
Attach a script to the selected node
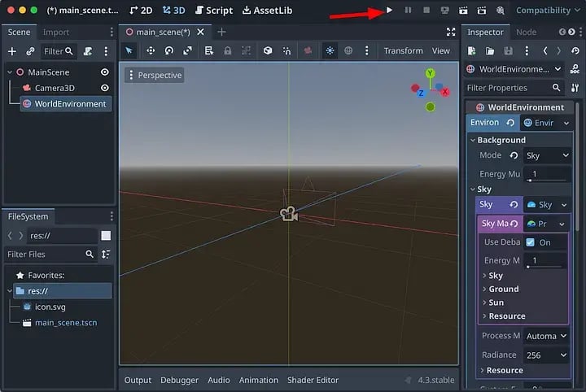click(x=88, y=51)
